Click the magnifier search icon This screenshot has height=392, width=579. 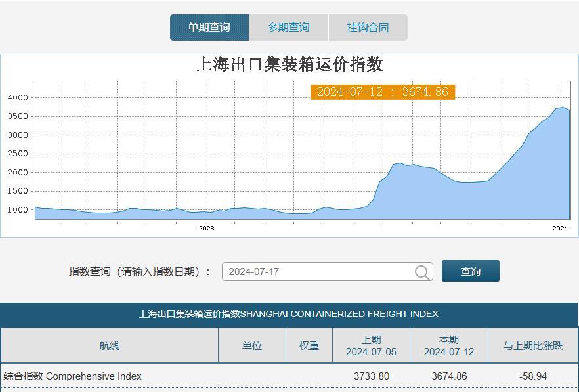pyautogui.click(x=423, y=271)
